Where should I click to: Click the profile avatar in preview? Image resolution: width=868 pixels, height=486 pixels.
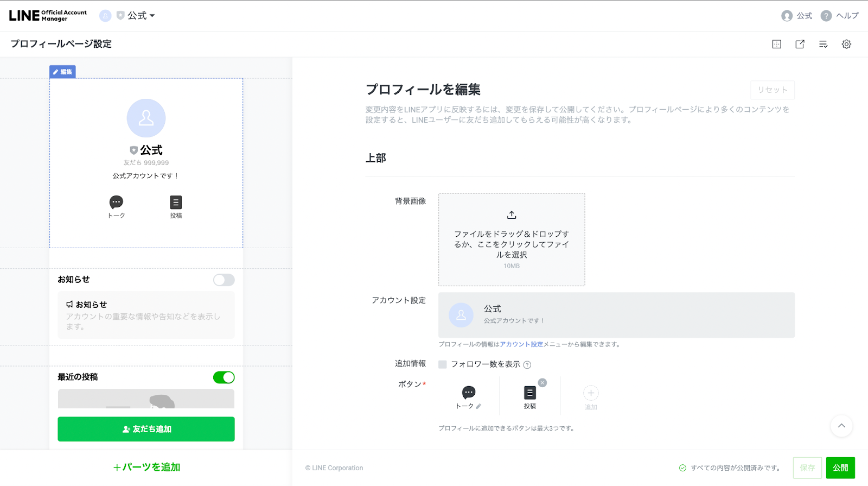[146, 118]
